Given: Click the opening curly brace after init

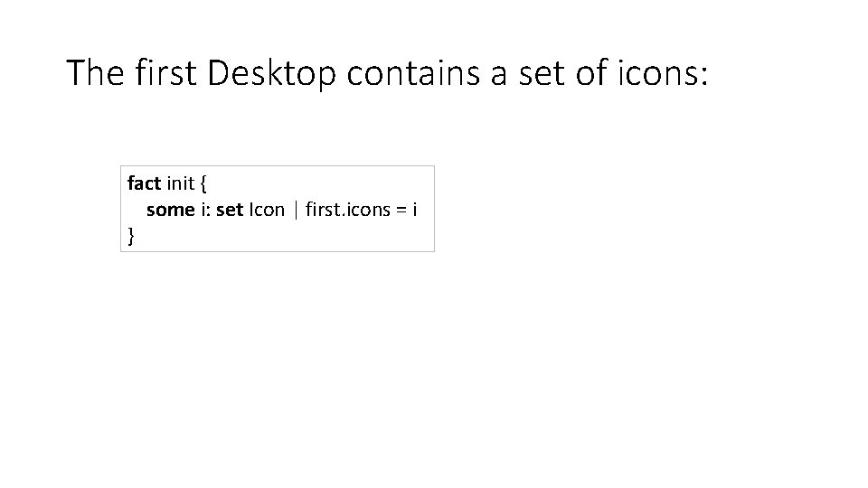Looking at the screenshot, I should pyautogui.click(x=203, y=184).
